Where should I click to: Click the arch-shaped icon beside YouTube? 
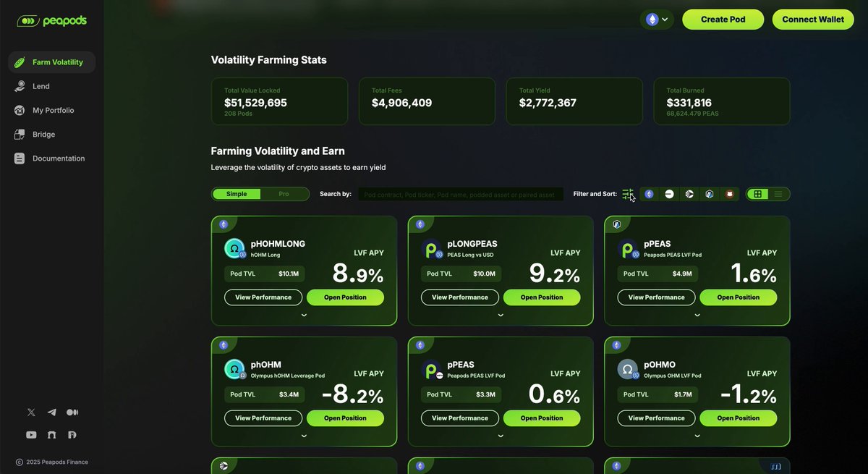(51, 435)
